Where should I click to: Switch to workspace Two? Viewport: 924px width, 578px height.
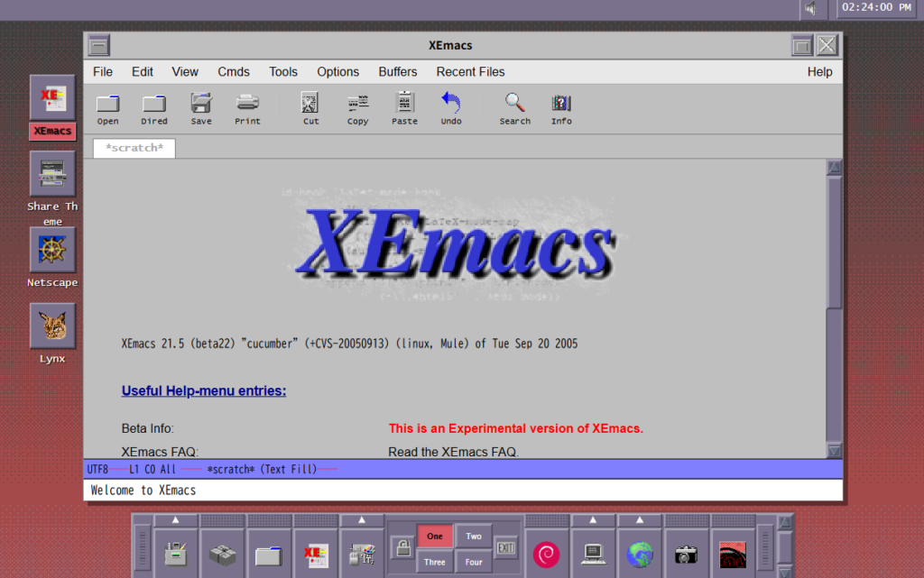tap(474, 537)
